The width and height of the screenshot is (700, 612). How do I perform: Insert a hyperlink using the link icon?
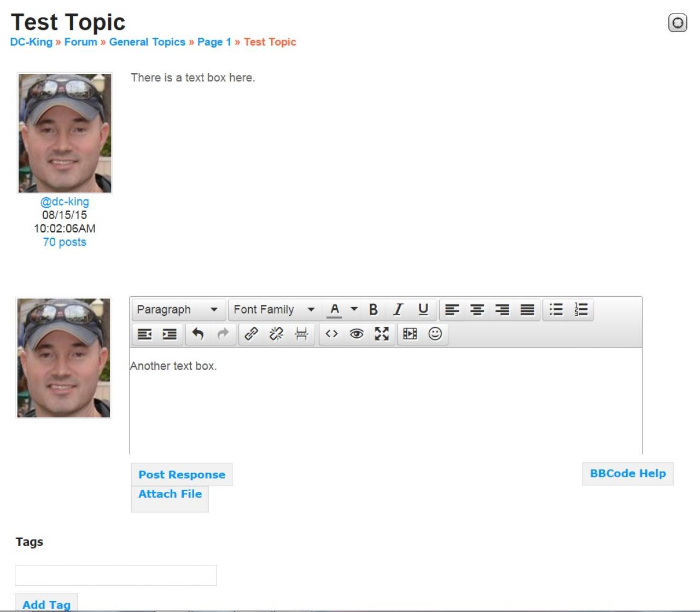252,334
